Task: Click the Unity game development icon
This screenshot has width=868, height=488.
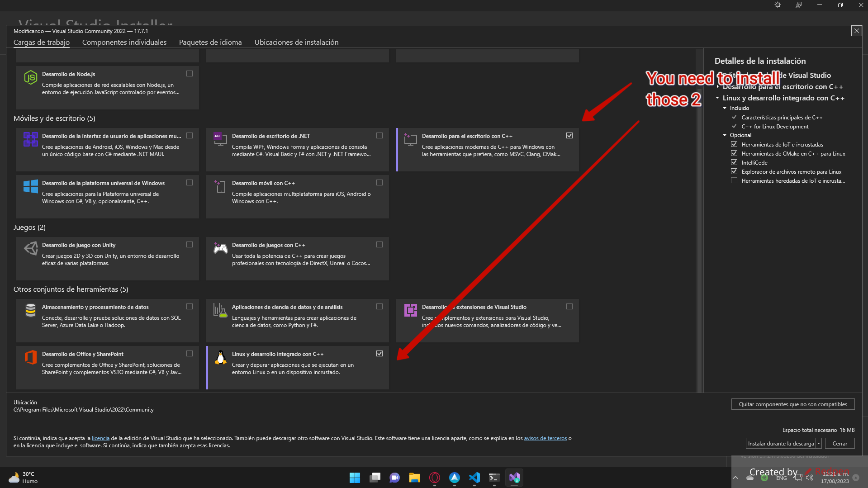Action: pyautogui.click(x=30, y=248)
